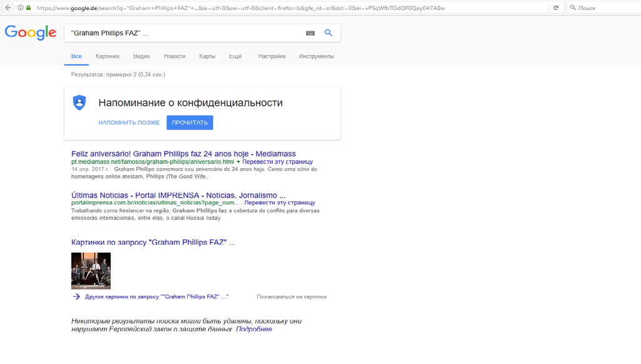Open the on-screen keyboard in search box
The image size is (641, 364).
(310, 33)
